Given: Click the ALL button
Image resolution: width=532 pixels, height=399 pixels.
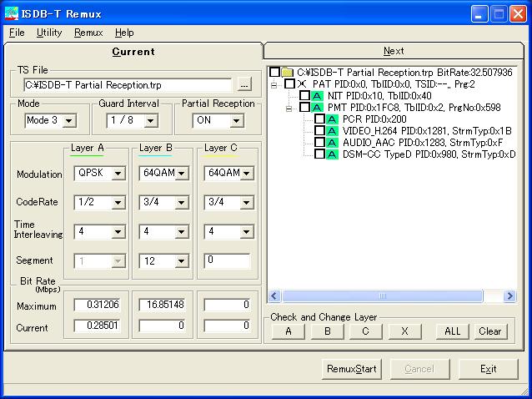Looking at the screenshot, I should (453, 331).
